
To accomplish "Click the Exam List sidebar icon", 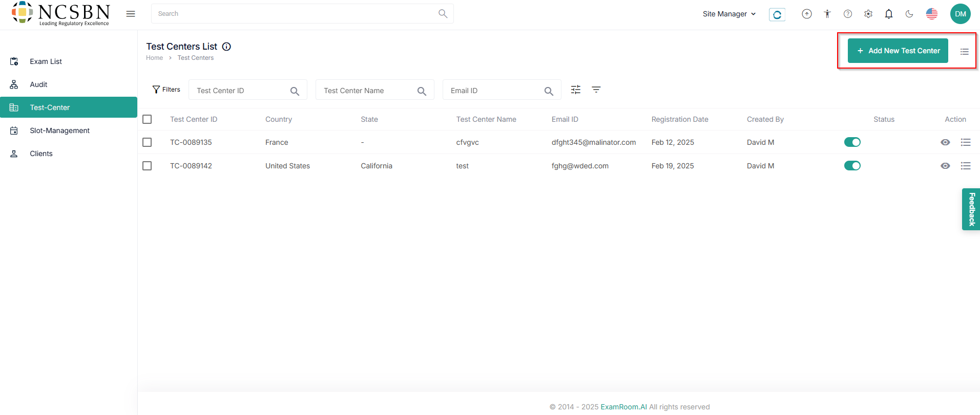I will (x=14, y=61).
